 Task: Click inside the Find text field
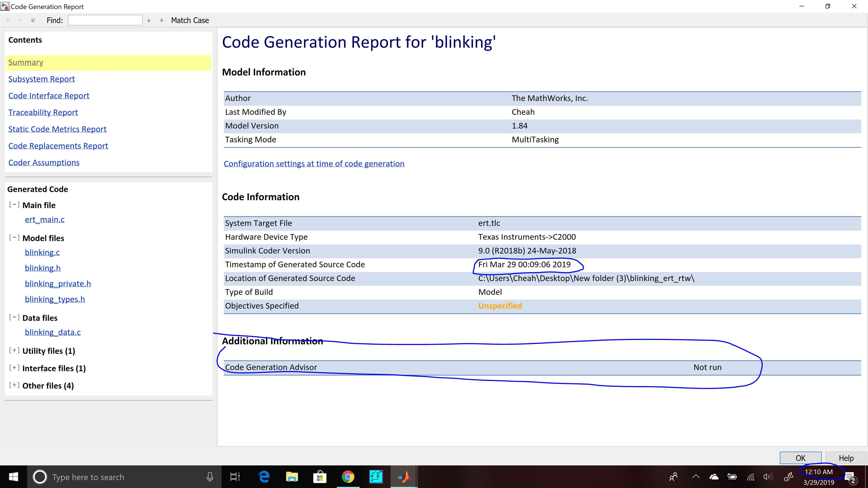point(105,20)
